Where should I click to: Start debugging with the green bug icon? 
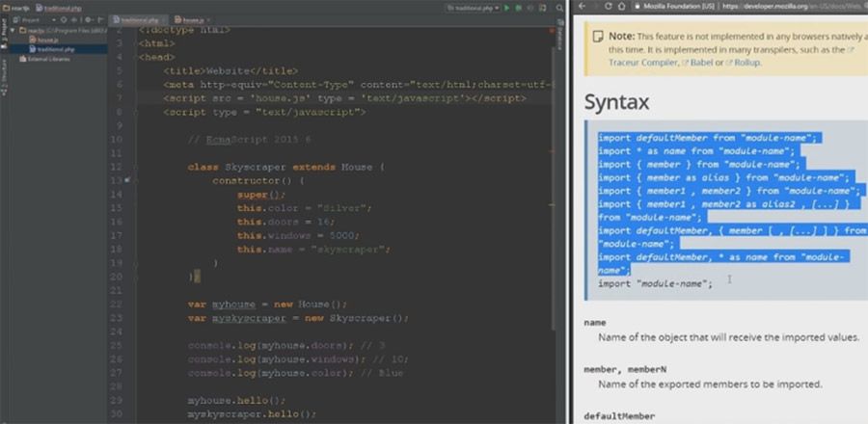click(x=518, y=8)
